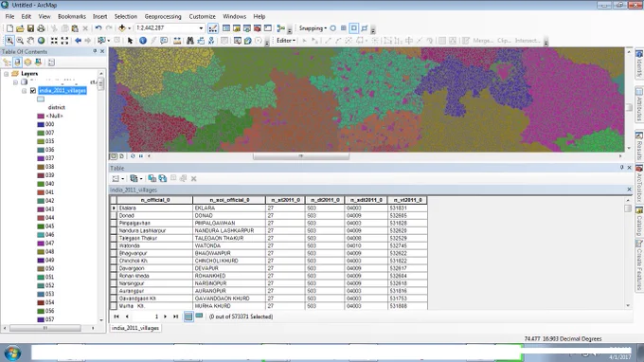Go to next table record
Image resolution: width=644 pixels, height=362 pixels.
tap(165, 317)
